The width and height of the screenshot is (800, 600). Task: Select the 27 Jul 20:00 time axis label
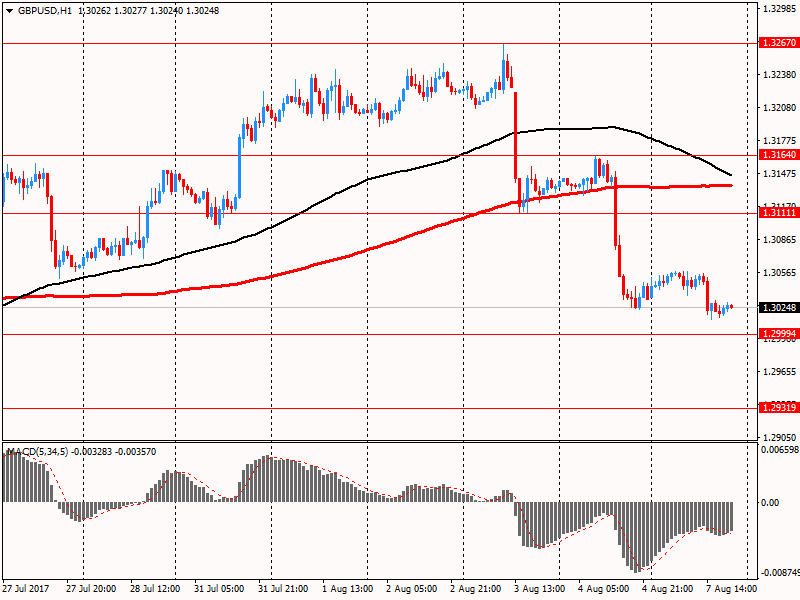[x=91, y=588]
